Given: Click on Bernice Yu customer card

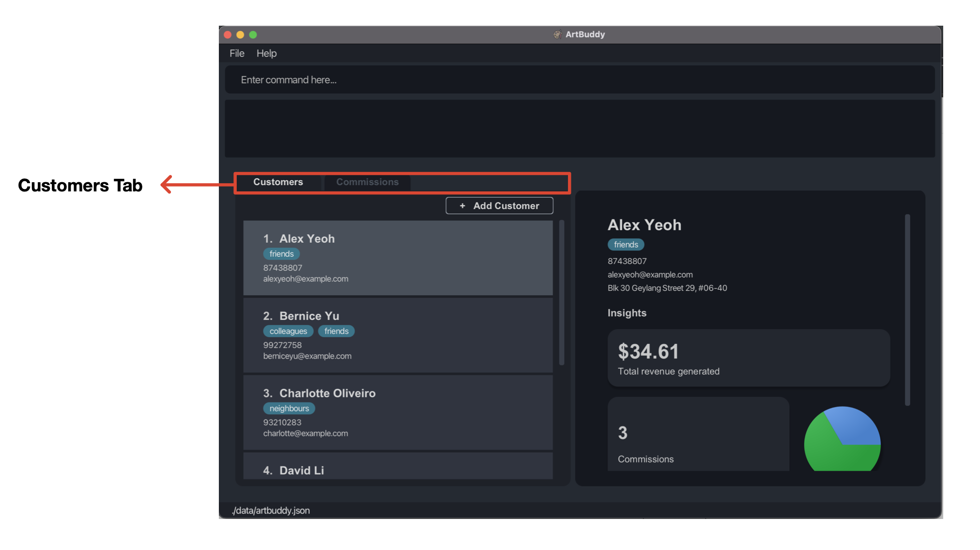Looking at the screenshot, I should 399,335.
